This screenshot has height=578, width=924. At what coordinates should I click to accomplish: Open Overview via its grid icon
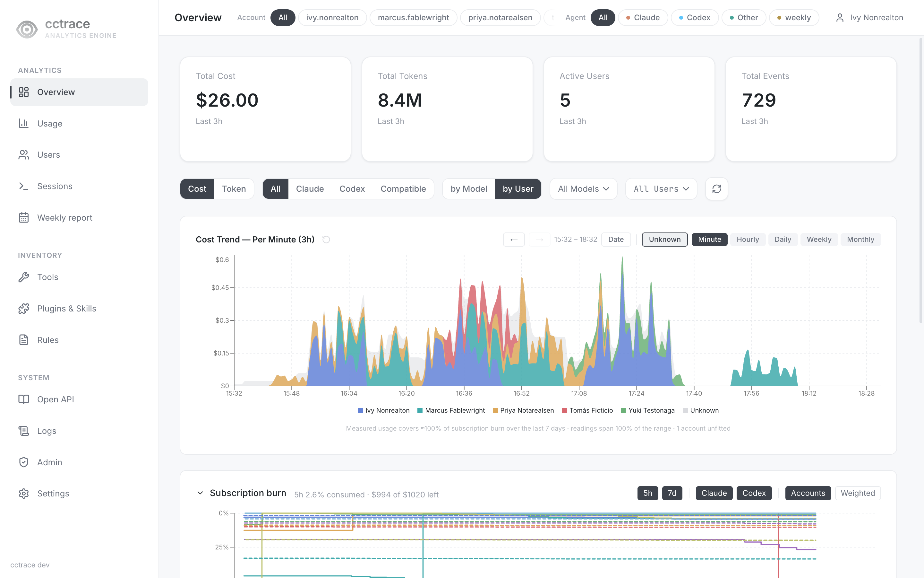point(24,92)
